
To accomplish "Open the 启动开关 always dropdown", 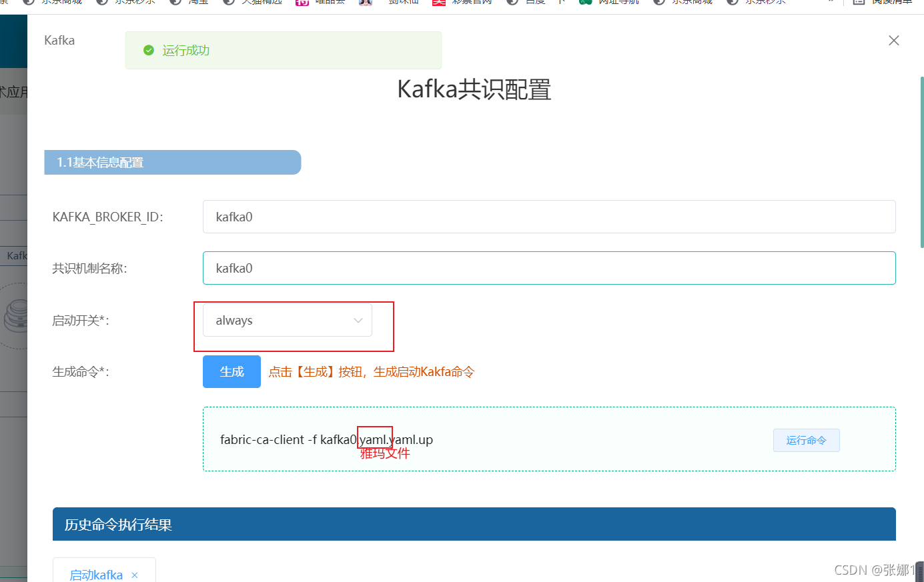I will pos(288,321).
